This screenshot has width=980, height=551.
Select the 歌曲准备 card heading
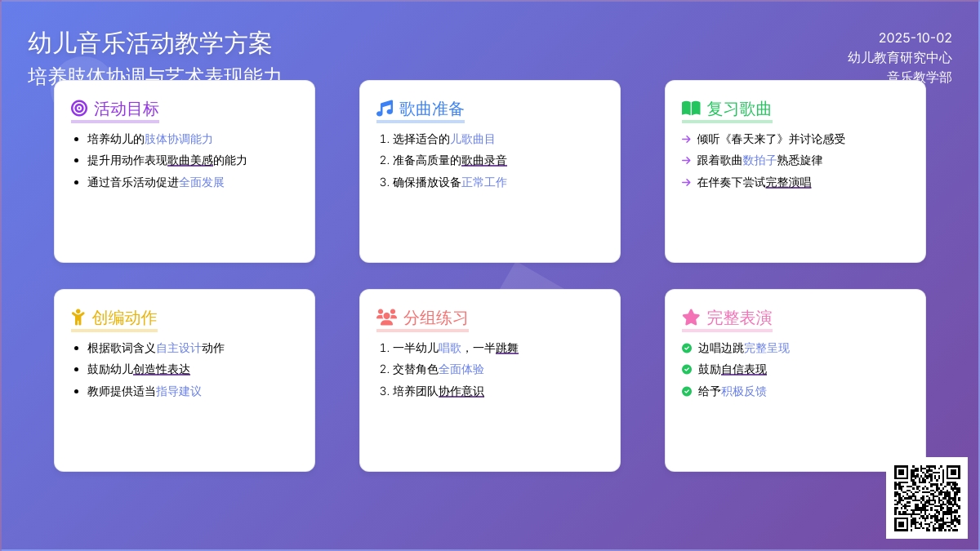431,109
